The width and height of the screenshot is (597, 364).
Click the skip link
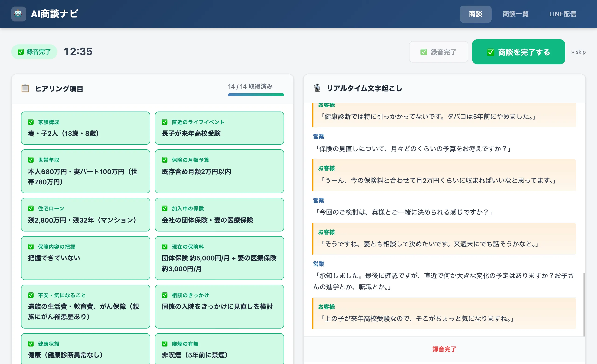click(x=579, y=52)
